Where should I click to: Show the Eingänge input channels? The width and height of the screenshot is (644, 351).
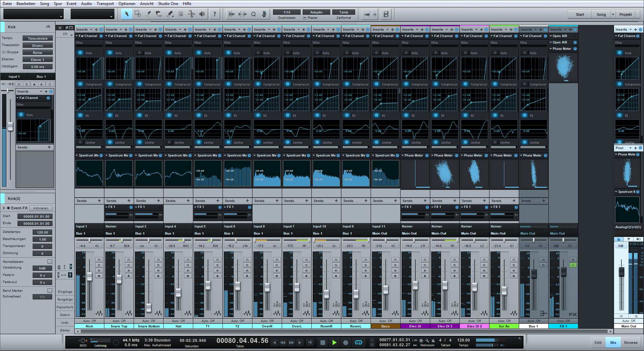(x=65, y=291)
